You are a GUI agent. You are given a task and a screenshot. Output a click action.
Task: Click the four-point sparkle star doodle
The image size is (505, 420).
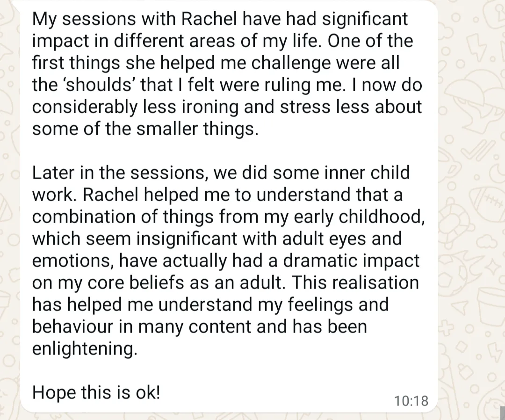click(x=494, y=267)
